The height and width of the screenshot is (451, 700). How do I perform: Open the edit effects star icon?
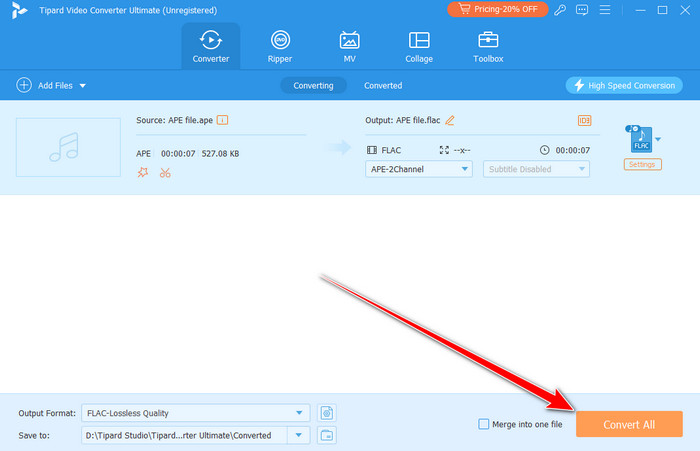tap(143, 172)
